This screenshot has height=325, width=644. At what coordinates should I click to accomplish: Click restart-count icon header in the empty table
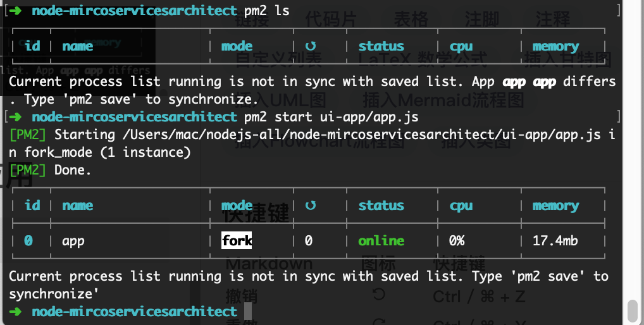pyautogui.click(x=311, y=46)
